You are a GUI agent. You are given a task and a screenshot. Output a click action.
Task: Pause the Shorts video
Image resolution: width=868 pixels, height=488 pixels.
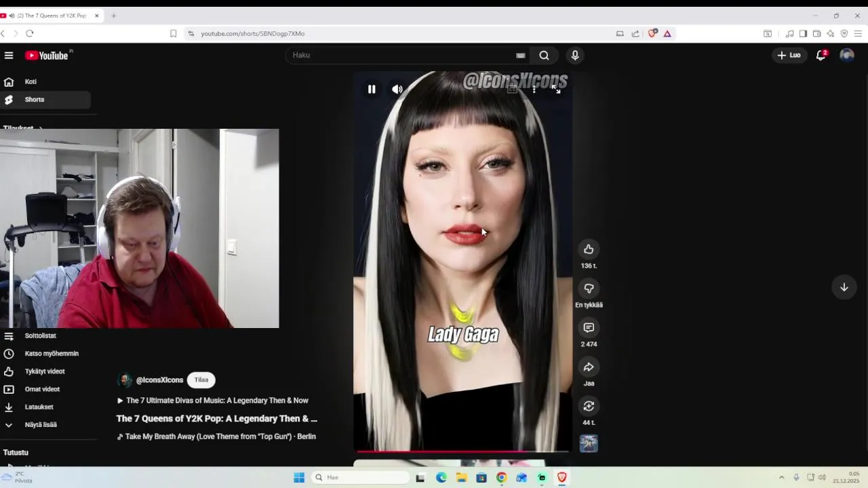pos(372,89)
